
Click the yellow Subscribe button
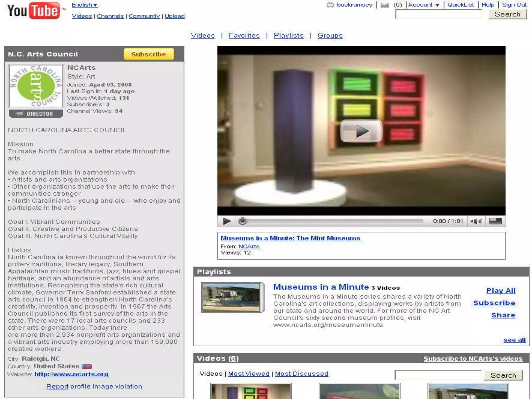tap(149, 54)
